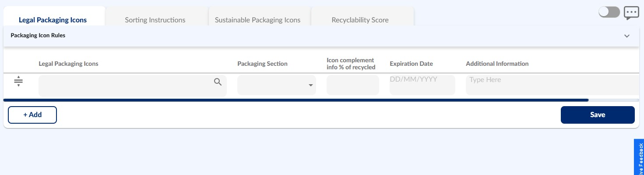Grab the row reorder handle icon
This screenshot has width=644, height=175.
point(18,81)
